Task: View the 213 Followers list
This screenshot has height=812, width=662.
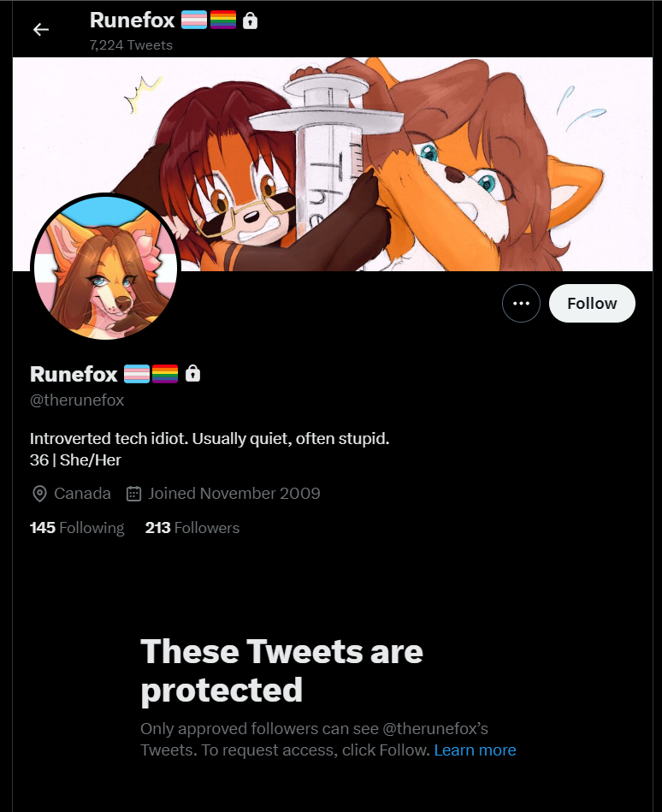Action: [192, 528]
